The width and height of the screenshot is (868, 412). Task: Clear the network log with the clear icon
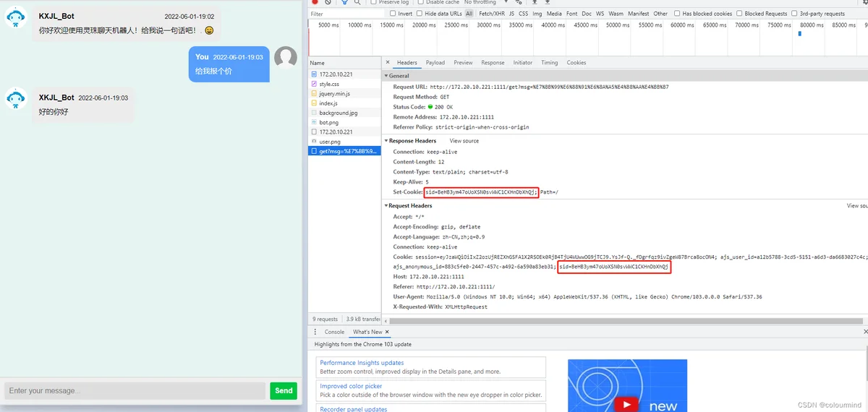click(x=328, y=2)
